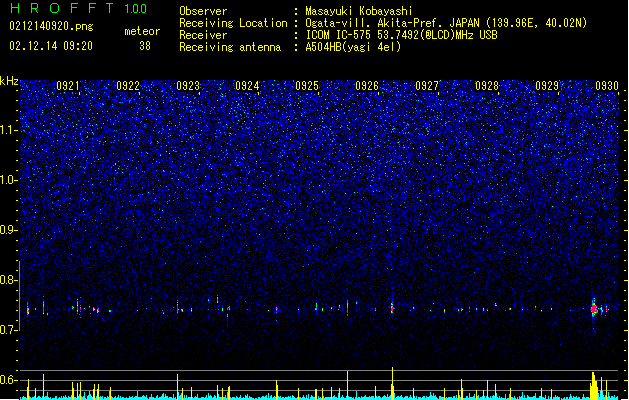Click the 0.6 kHz frequency axis label
The height and width of the screenshot is (400, 629).
9,380
